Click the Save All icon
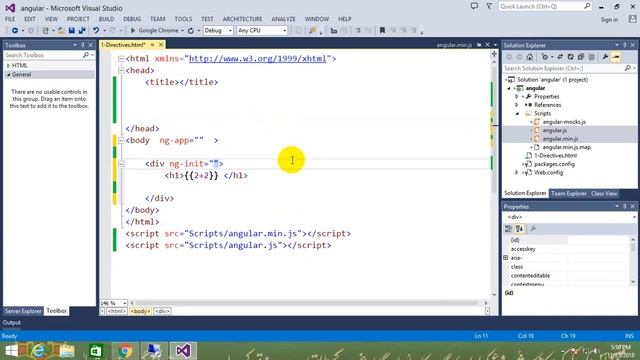 point(82,31)
